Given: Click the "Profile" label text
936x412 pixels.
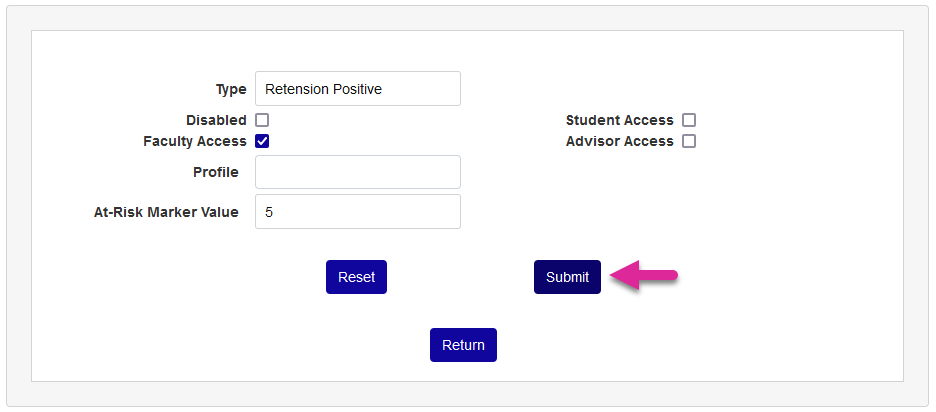Looking at the screenshot, I should coord(216,172).
